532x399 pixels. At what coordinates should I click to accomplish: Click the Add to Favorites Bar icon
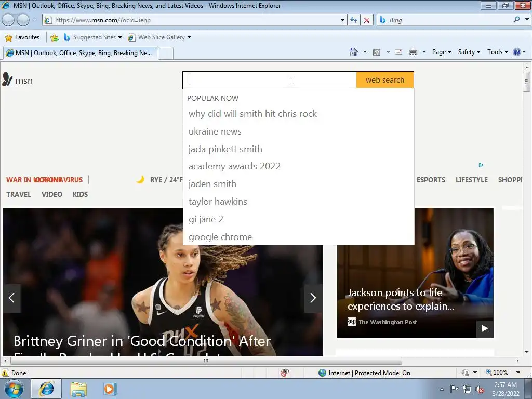tap(54, 37)
